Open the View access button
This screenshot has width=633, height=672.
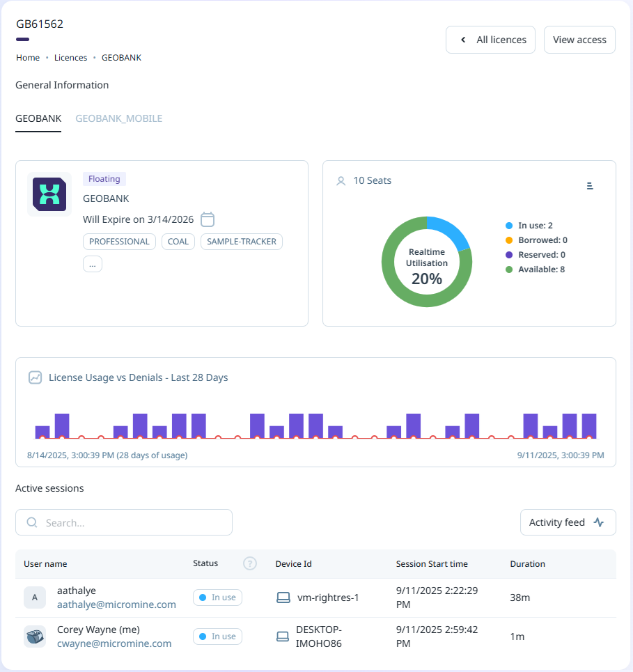579,40
